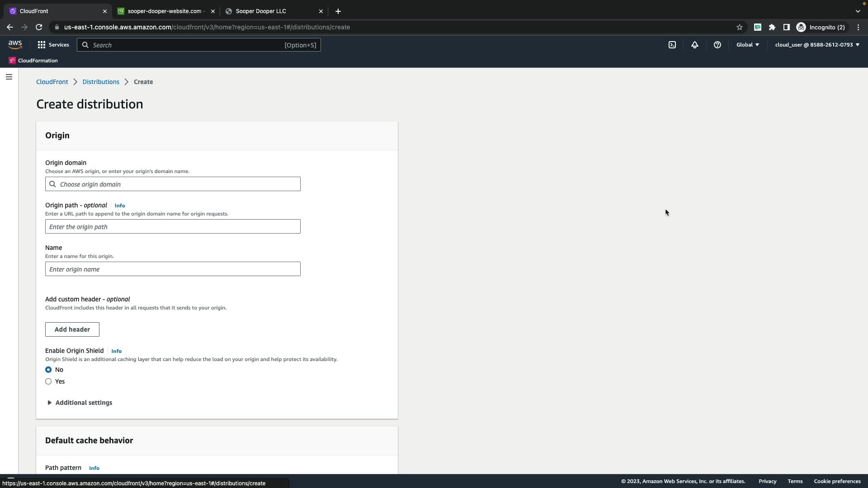This screenshot has height=488, width=868.
Task: Open the left navigation hamburger menu
Action: point(9,77)
